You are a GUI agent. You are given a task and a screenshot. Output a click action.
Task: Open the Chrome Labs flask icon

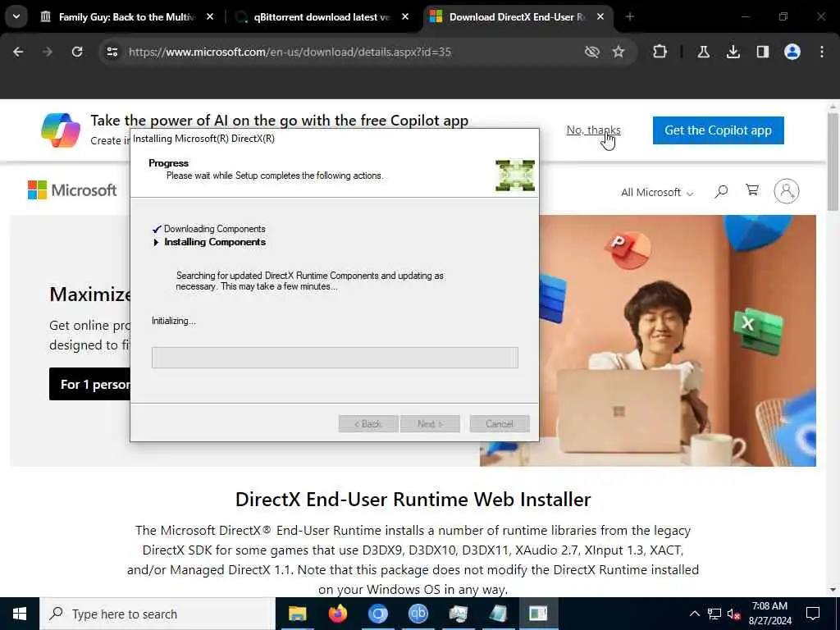click(x=703, y=52)
